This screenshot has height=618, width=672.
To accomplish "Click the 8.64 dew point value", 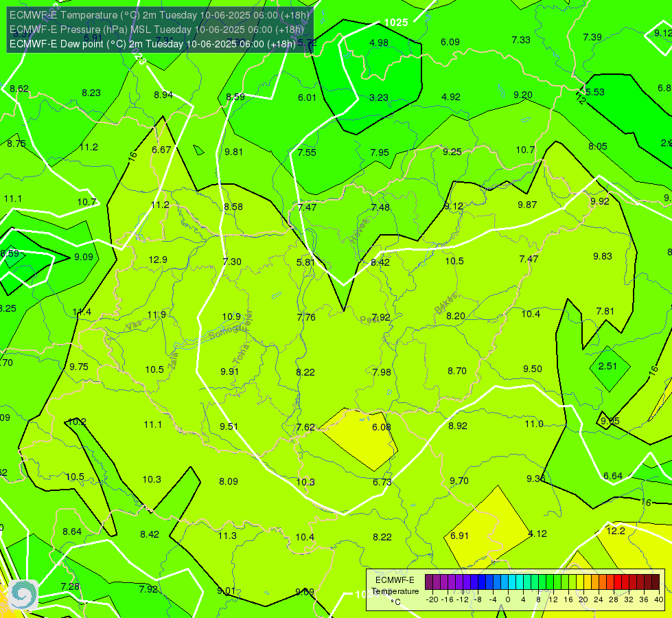I will click(x=72, y=531).
